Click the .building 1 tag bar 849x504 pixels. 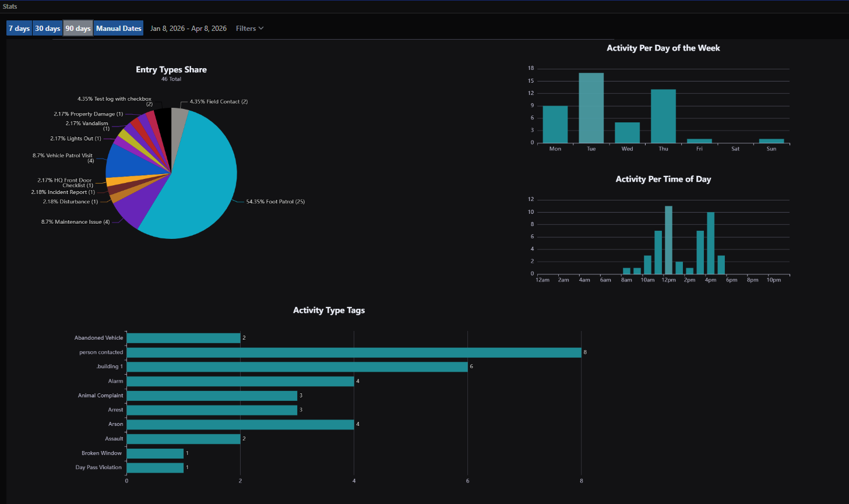297,366
